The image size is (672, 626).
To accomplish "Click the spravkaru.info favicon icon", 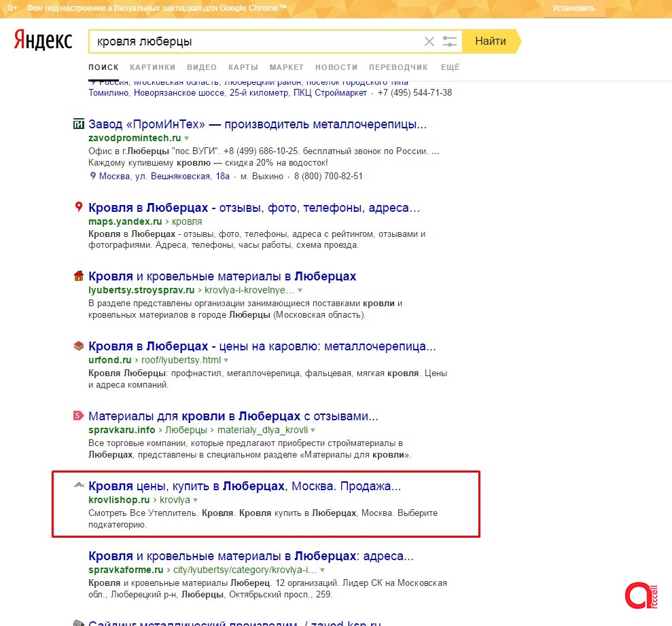I will coord(78,416).
